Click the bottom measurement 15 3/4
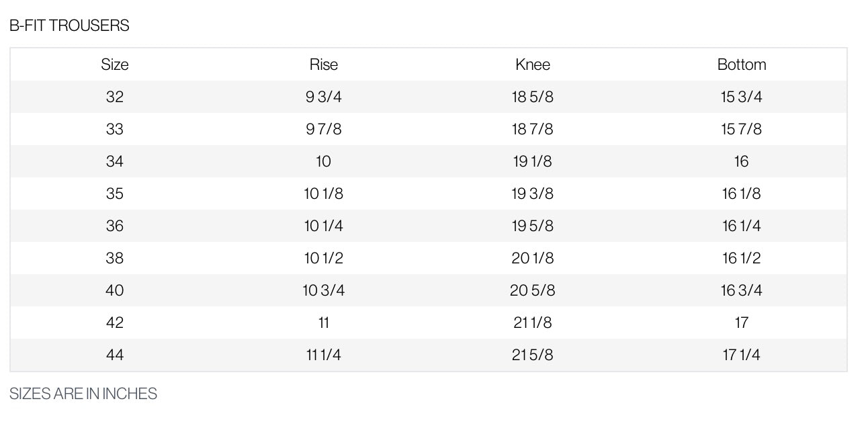Screen dimensions: 868x426 [x=742, y=97]
